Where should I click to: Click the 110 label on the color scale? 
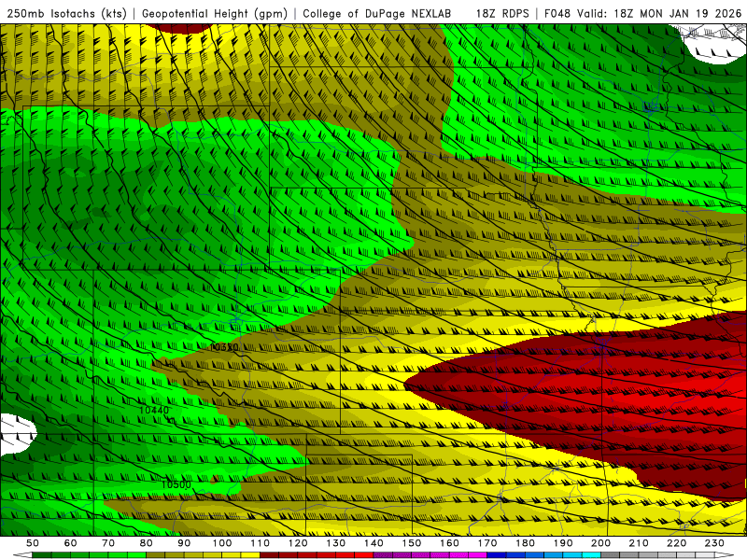[x=261, y=543]
